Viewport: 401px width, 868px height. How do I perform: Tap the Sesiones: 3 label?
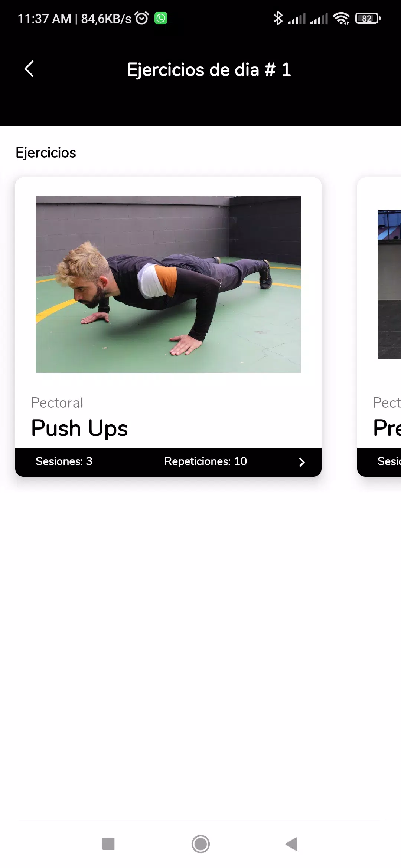(64, 461)
